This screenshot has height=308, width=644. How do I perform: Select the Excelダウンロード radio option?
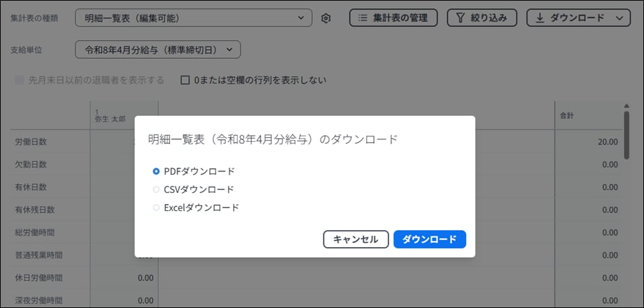tap(157, 208)
